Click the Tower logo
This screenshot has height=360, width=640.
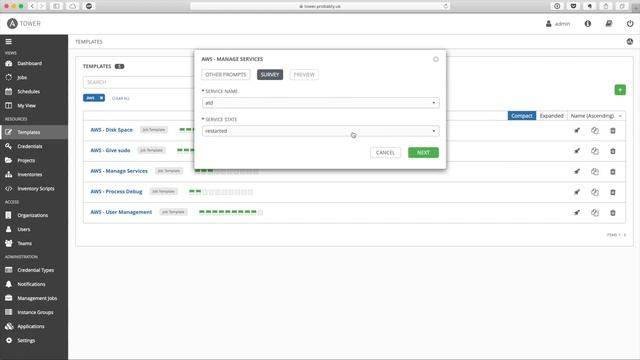[x=24, y=24]
